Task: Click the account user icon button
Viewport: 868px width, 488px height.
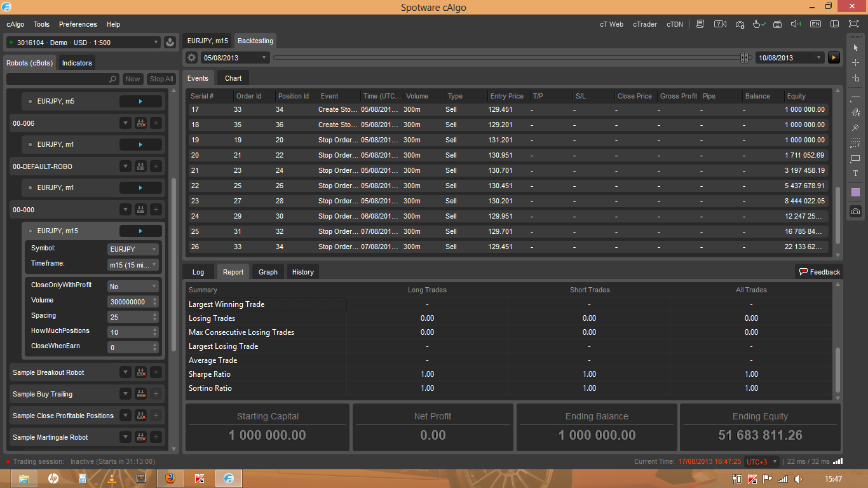Action: (x=170, y=43)
